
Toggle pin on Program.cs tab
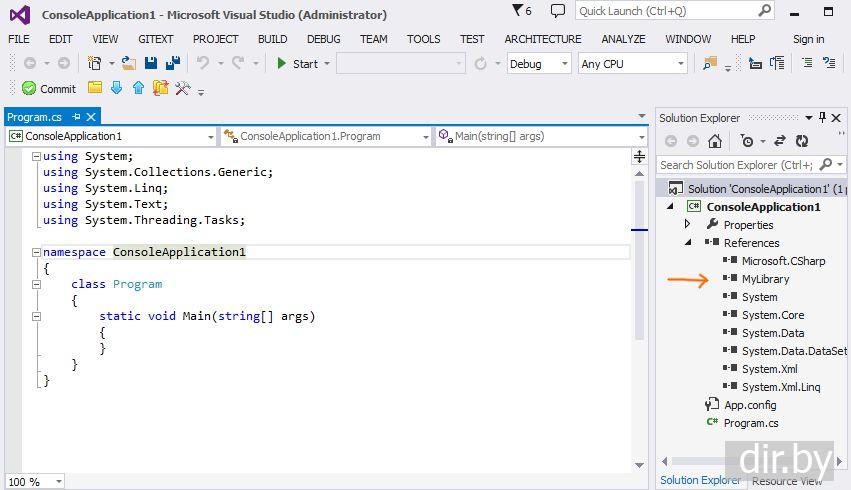click(x=76, y=117)
